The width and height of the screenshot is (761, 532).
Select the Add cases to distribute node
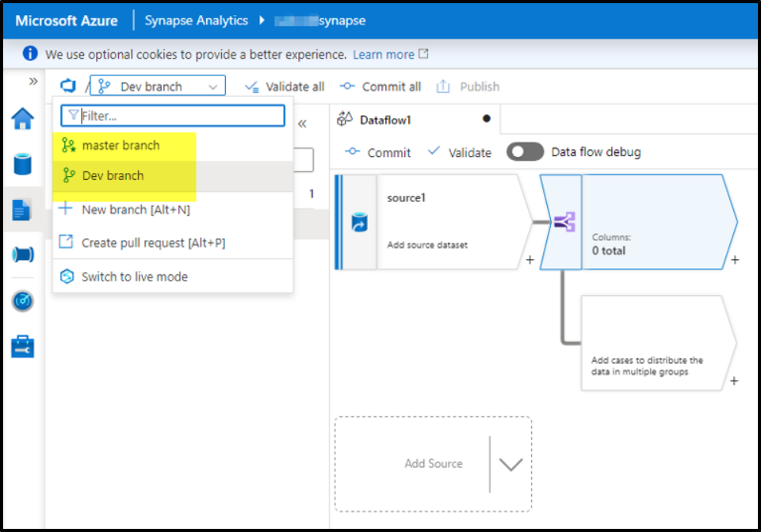pos(658,343)
